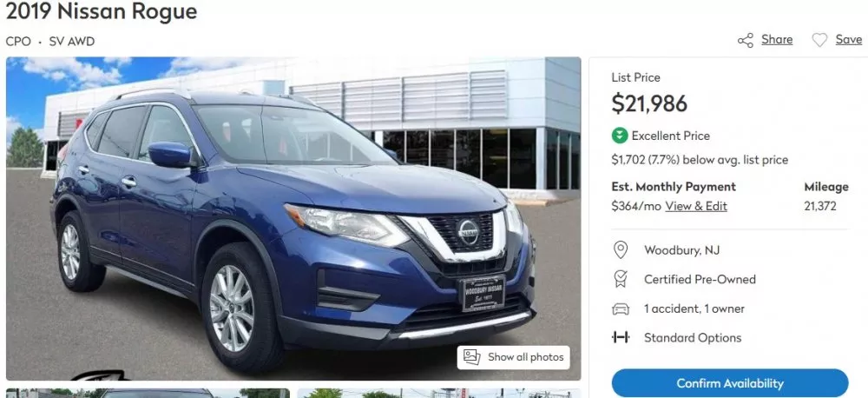Open the main Nissan Rogue photo
Viewport: 868px width, 398px height.
point(293,218)
